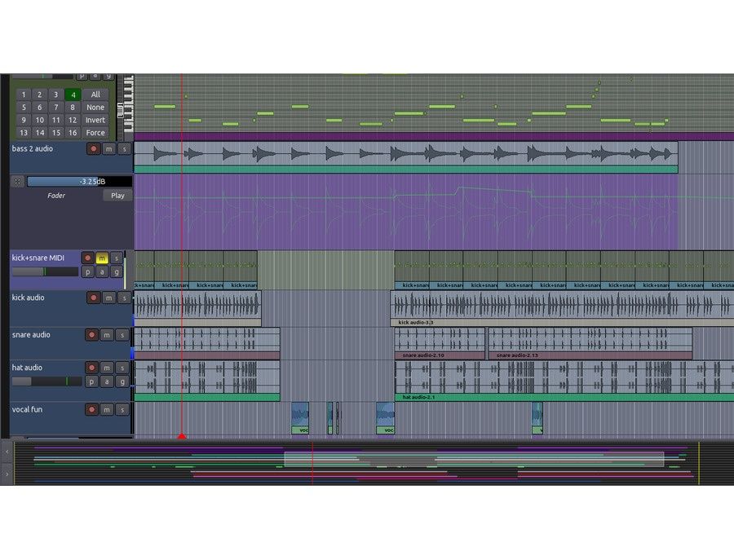Solo the bass 2 audio track
Screen dimensions: 734x560
tap(123, 149)
